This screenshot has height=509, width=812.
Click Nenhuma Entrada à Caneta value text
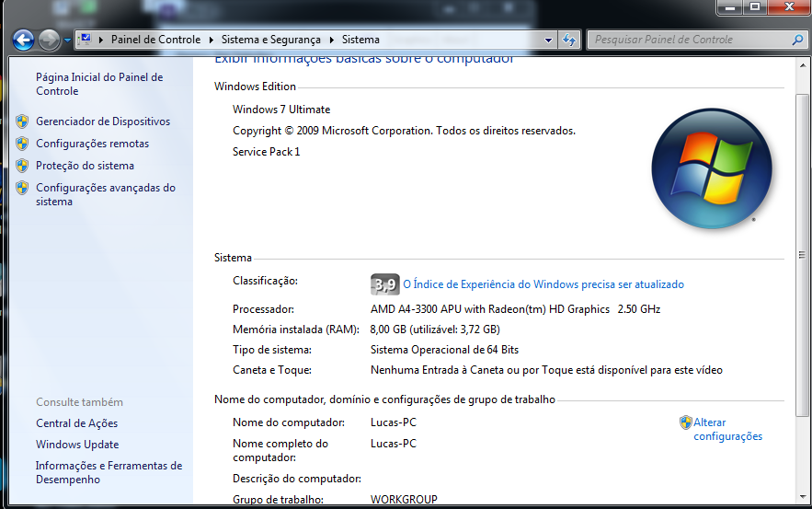[546, 370]
